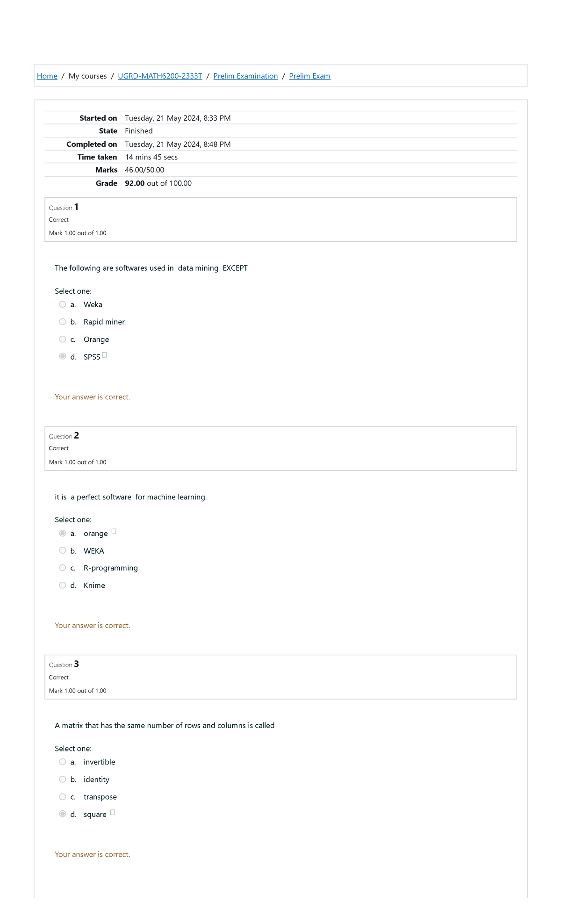Open the Prelim Exam link
561x924 pixels.
pos(309,76)
